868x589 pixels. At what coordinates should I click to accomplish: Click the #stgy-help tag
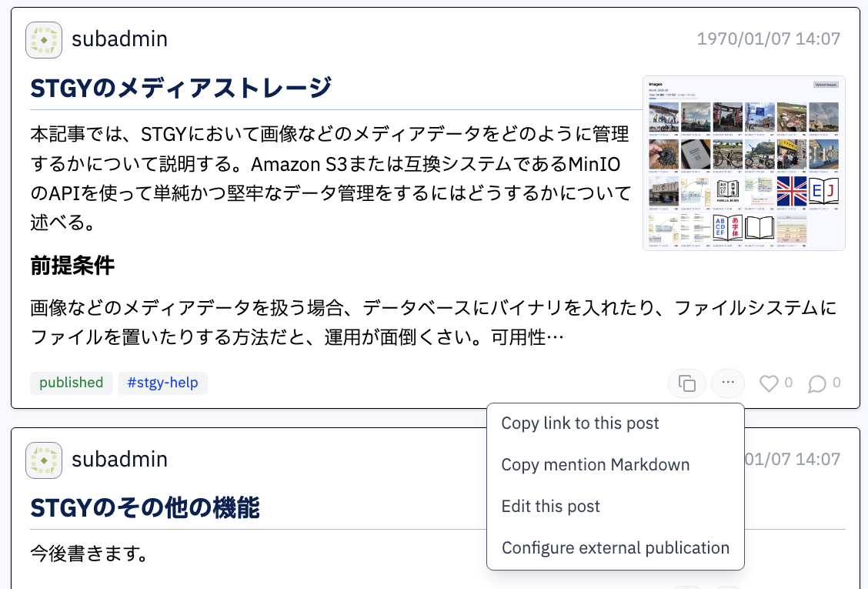(162, 383)
